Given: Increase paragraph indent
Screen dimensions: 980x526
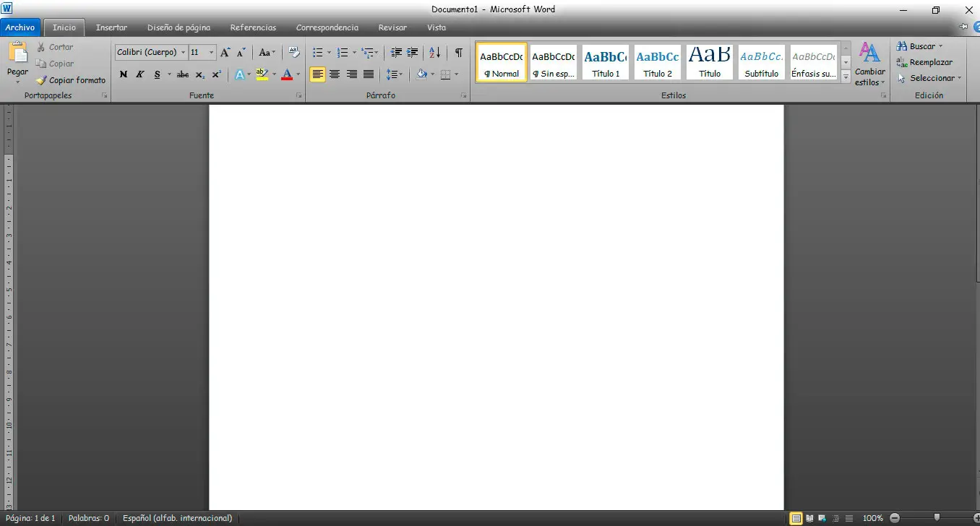Looking at the screenshot, I should pos(413,53).
